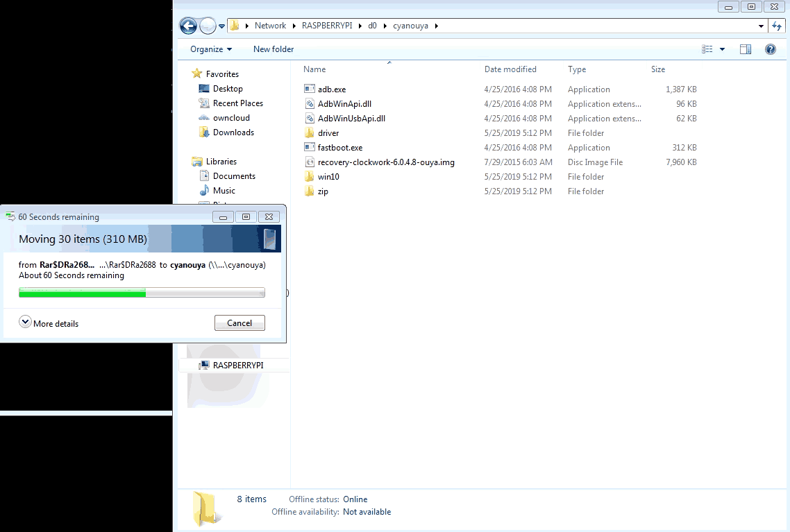790x532 pixels.
Task: Select Libraries in navigation pane
Action: (221, 162)
